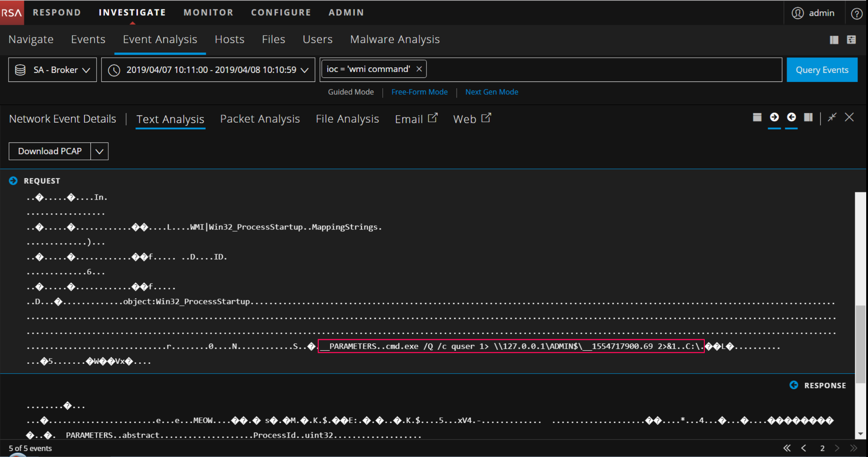Viewport: 868px width, 457px height.
Task: Click the help question mark icon
Action: pos(856,14)
